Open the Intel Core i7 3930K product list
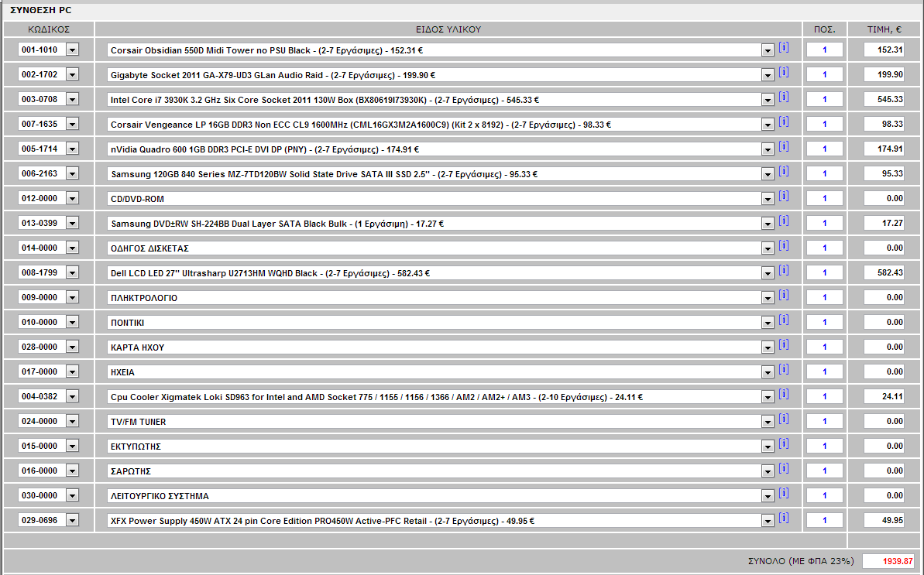 [768, 100]
